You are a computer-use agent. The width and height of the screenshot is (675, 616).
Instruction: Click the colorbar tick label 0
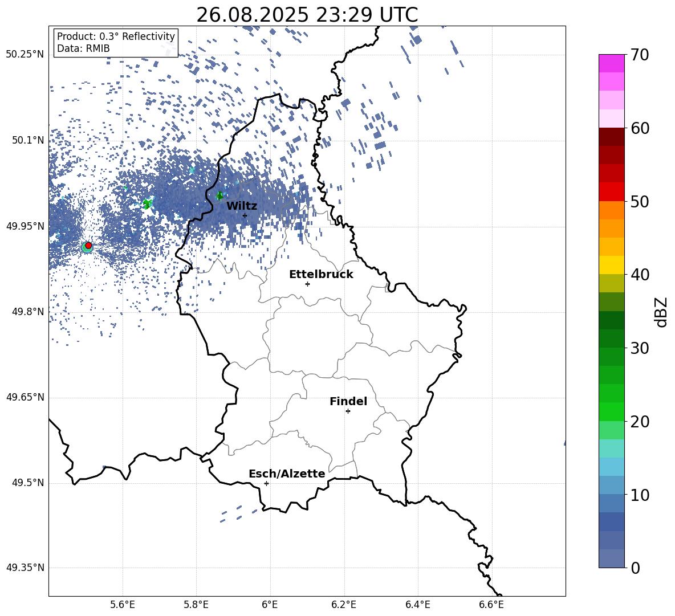(x=635, y=568)
